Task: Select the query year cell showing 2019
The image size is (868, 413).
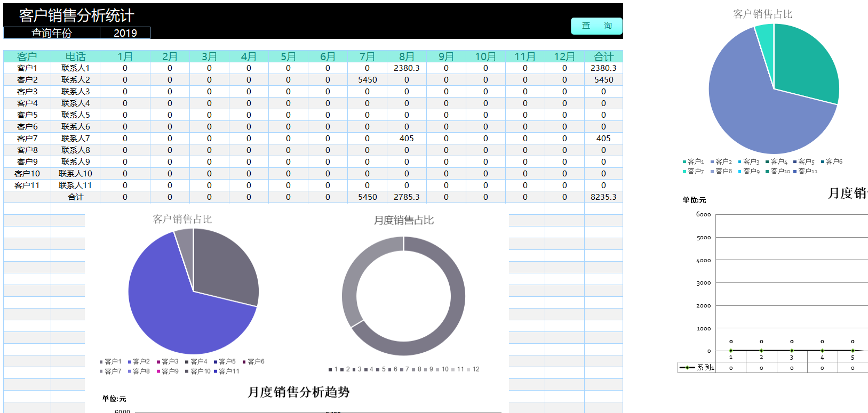Action: 125,33
